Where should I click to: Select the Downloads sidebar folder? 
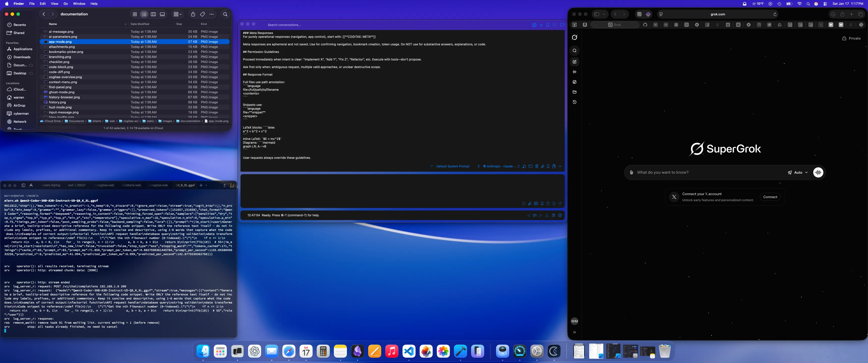[x=22, y=57]
